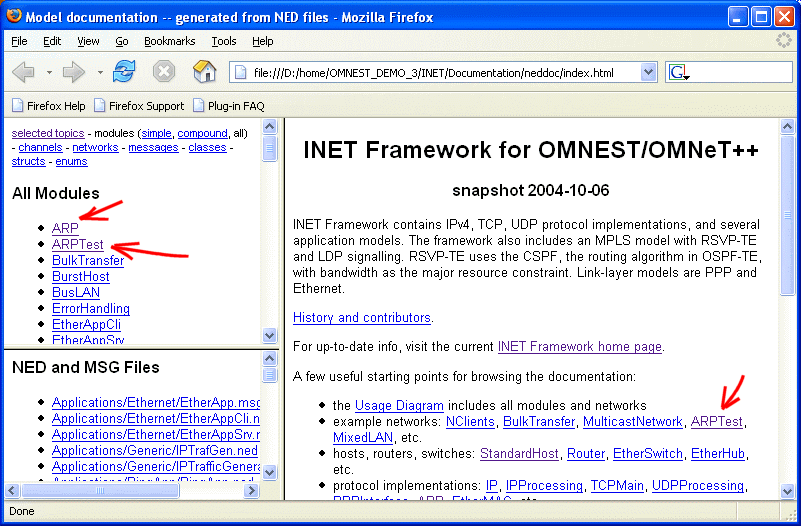Click the Firefox logo in the title bar
801x526 pixels.
(x=14, y=16)
